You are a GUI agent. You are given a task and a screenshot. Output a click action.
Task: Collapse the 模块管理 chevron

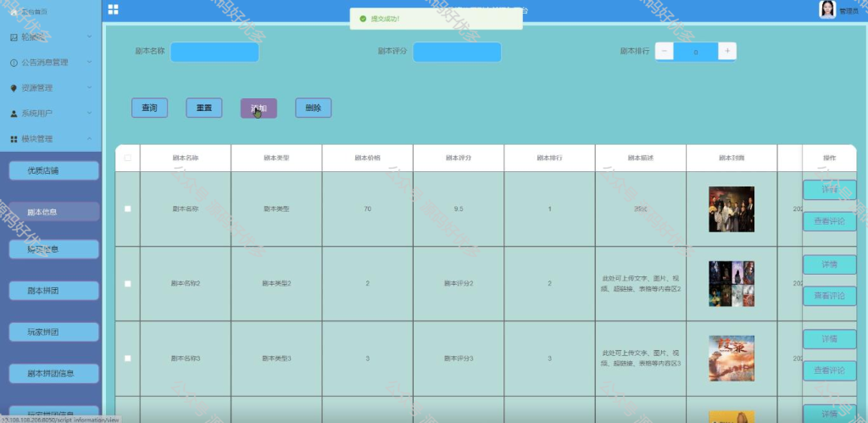[90, 139]
